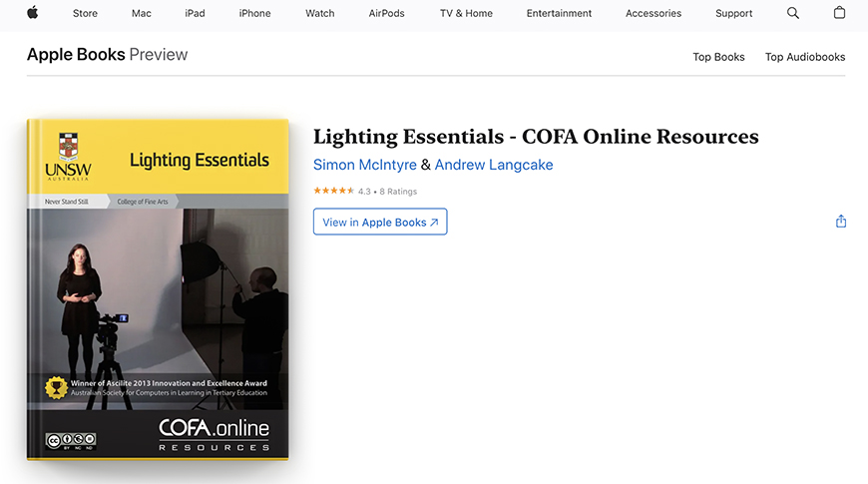Go to Top Audiobooks link

click(x=805, y=57)
